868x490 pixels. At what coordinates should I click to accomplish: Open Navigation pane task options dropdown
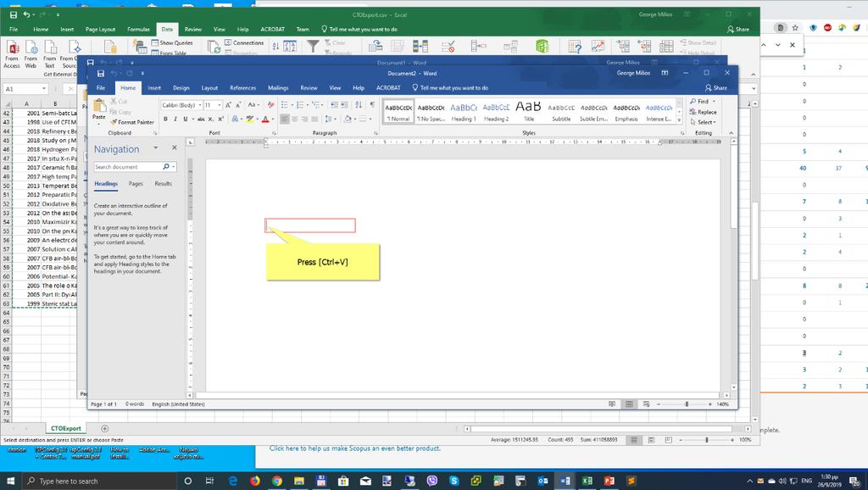coord(156,148)
